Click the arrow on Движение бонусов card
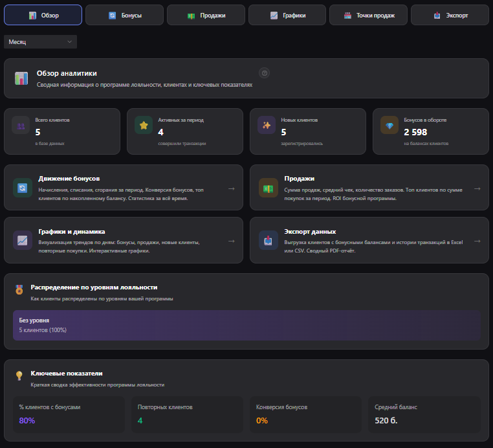The width and height of the screenshot is (493, 448). click(231, 188)
